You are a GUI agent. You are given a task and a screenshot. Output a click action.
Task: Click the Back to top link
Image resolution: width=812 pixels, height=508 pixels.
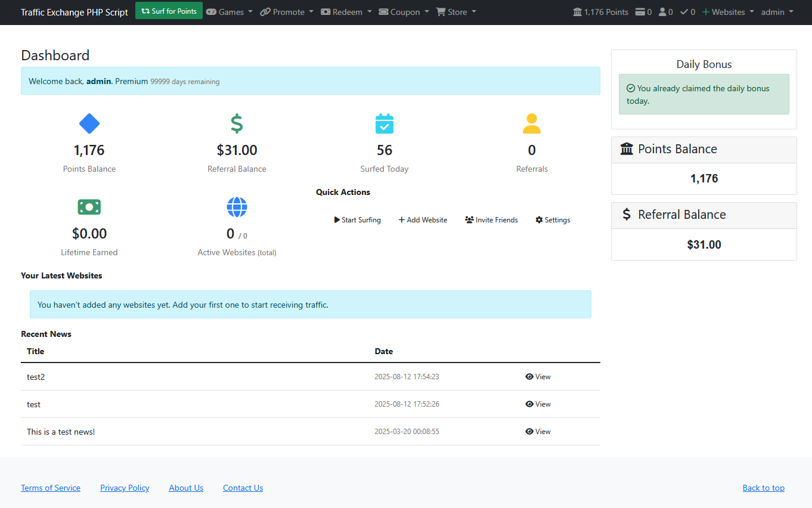pyautogui.click(x=764, y=488)
